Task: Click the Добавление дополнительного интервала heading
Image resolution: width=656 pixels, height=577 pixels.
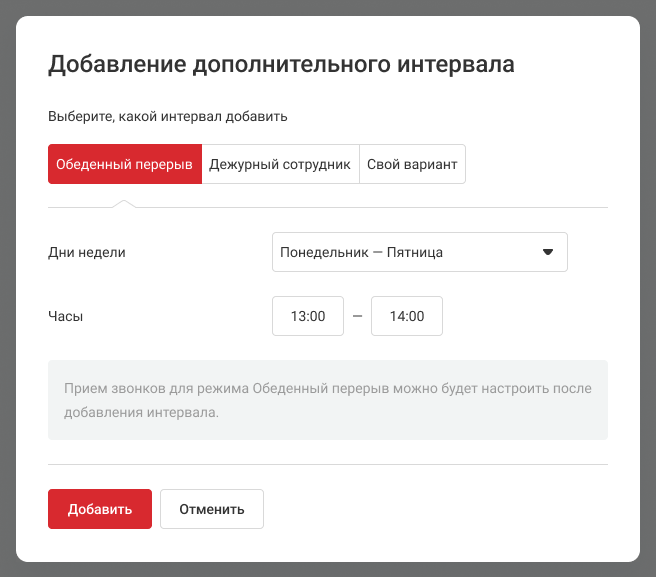Action: [281, 66]
